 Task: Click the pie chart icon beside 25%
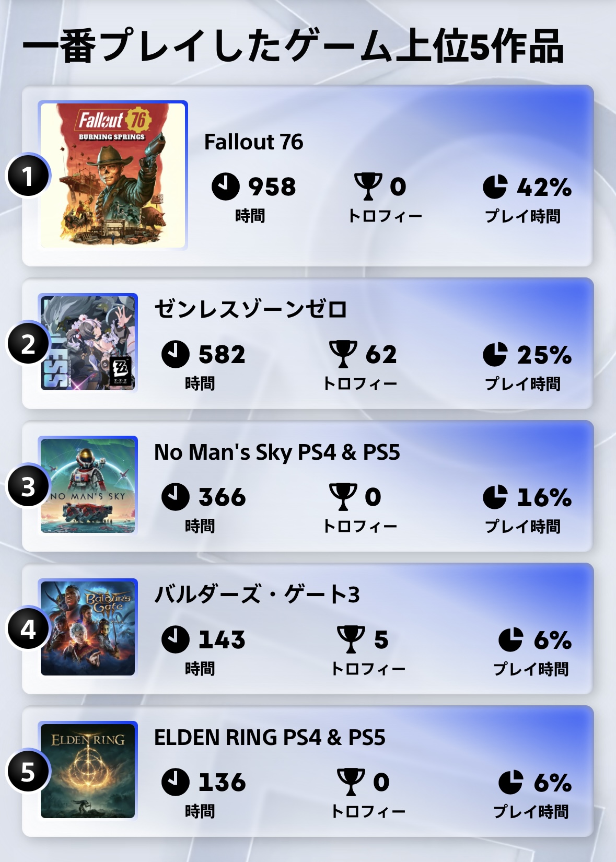tap(495, 355)
